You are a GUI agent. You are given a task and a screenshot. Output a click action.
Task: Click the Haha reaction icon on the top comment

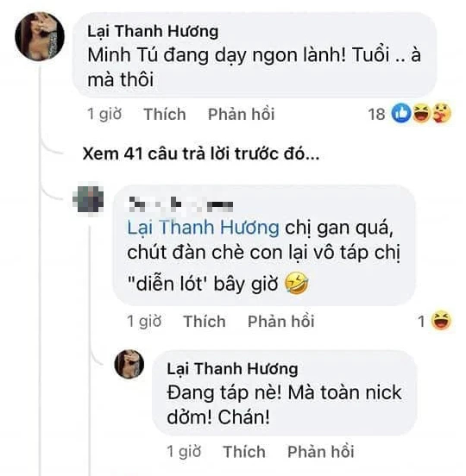coord(421,114)
